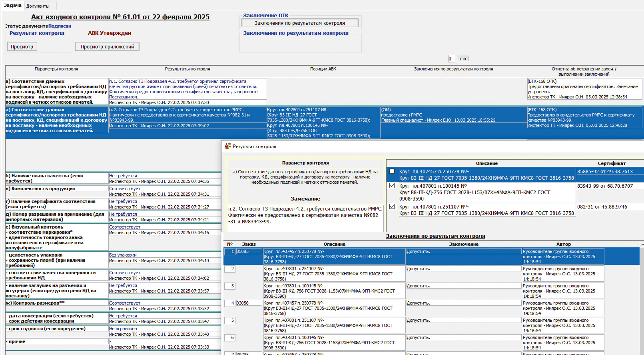Screen dimensions: 644x355
Task: Uncheck the Круг пл.407801 п.251107 checkbox
Action: [392, 207]
